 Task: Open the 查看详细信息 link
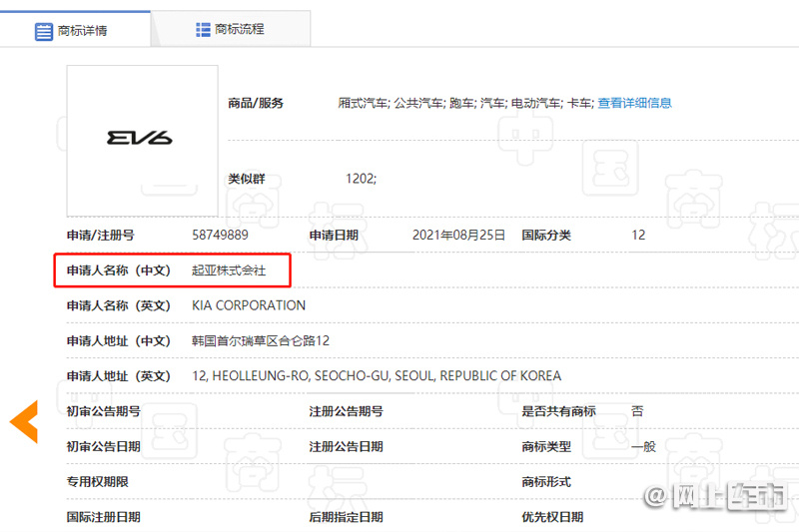point(634,104)
